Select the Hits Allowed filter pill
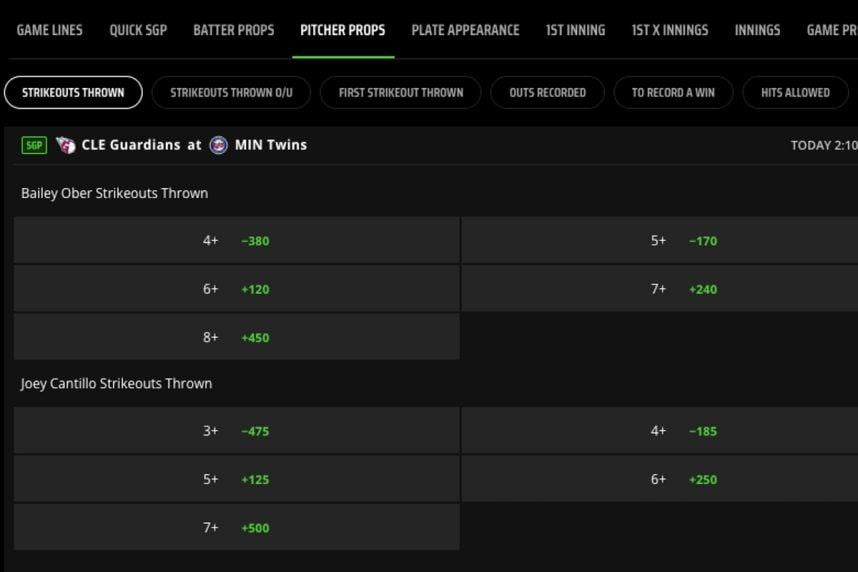 coord(796,93)
